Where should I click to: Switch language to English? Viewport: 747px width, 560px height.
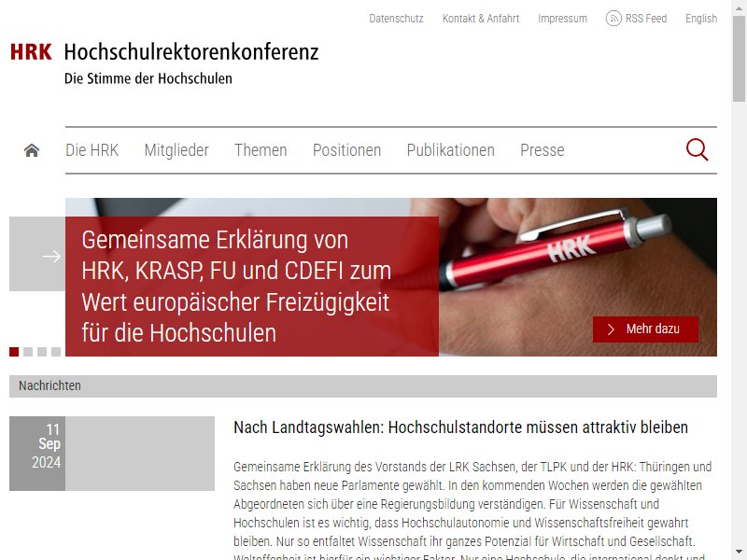tap(701, 19)
